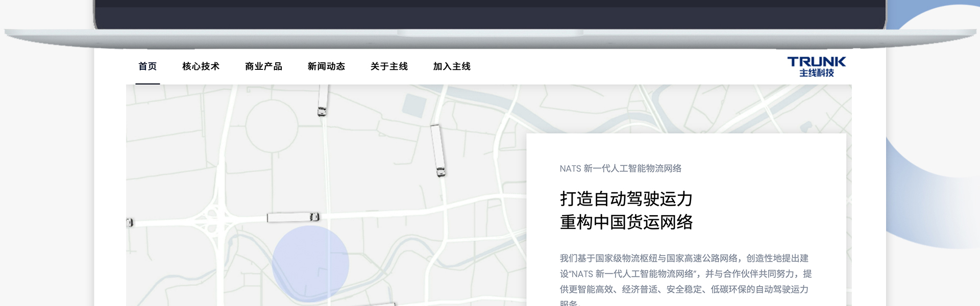Click the blue circular marker on the map

point(310,264)
